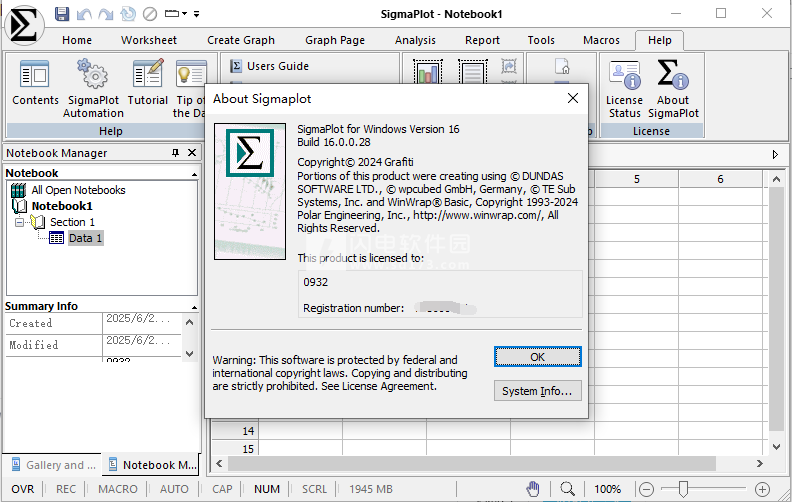Show the Tip of the Day
Viewport: 792px width, 502px height.
(x=189, y=88)
